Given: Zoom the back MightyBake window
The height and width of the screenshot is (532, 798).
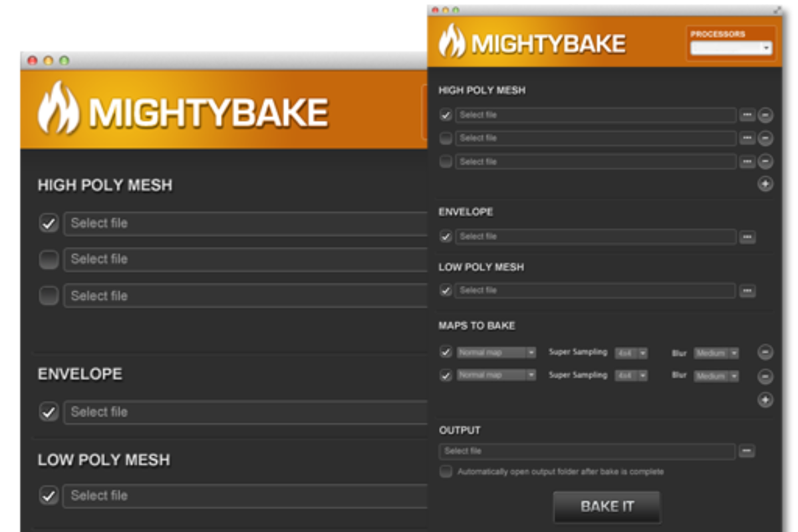Looking at the screenshot, I should (x=64, y=61).
